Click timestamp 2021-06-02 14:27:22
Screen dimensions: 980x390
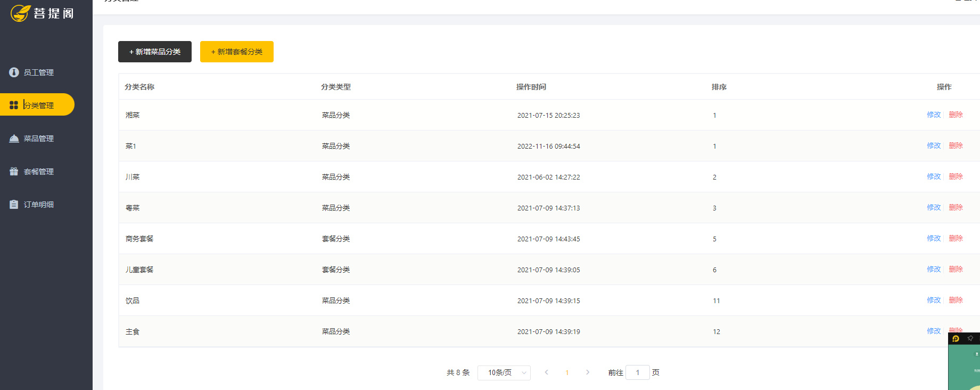pyautogui.click(x=549, y=177)
